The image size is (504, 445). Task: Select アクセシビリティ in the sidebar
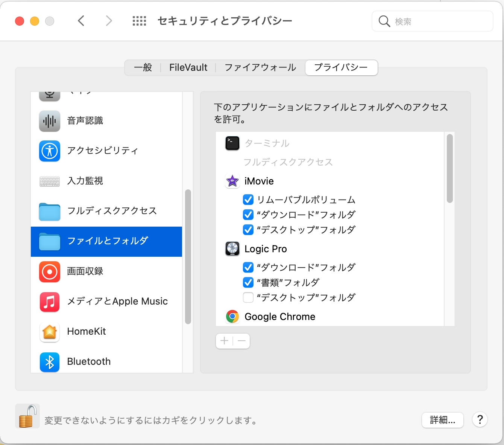[x=103, y=151]
